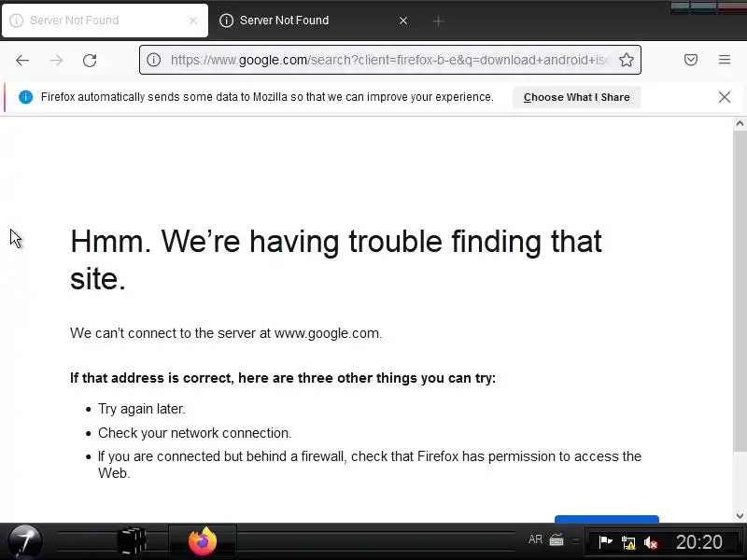Open the start menu orb on taskbar

click(x=25, y=541)
